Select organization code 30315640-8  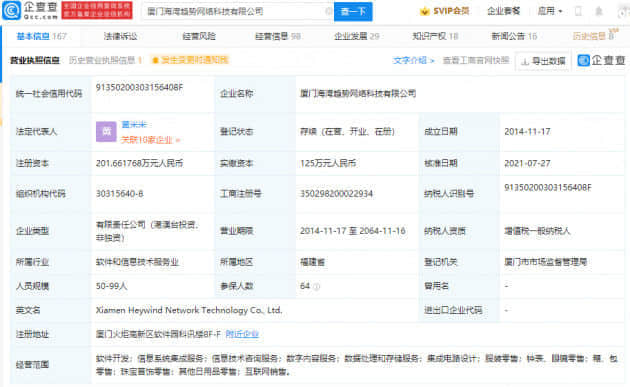click(x=119, y=194)
